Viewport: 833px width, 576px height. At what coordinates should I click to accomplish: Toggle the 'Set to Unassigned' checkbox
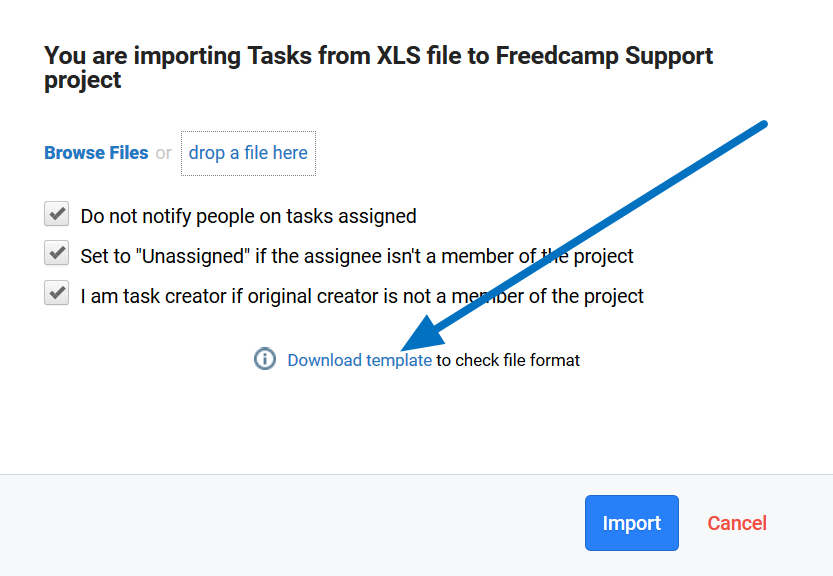pyautogui.click(x=57, y=255)
